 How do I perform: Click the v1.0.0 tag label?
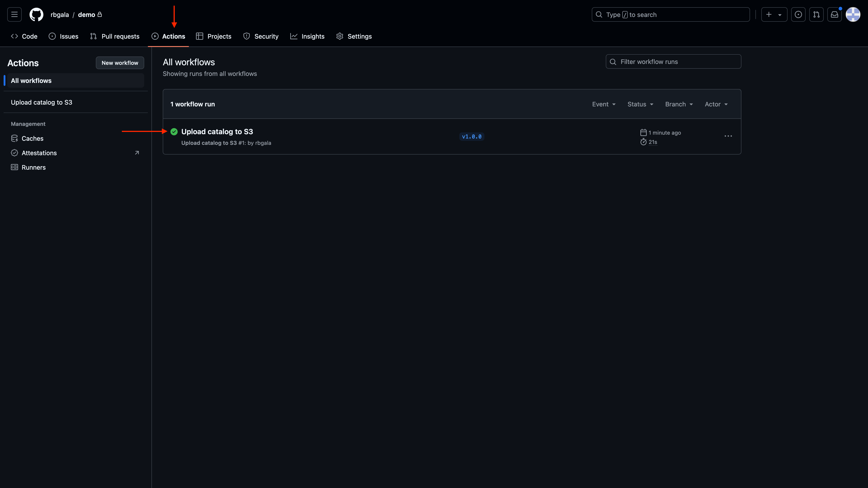[x=471, y=136]
